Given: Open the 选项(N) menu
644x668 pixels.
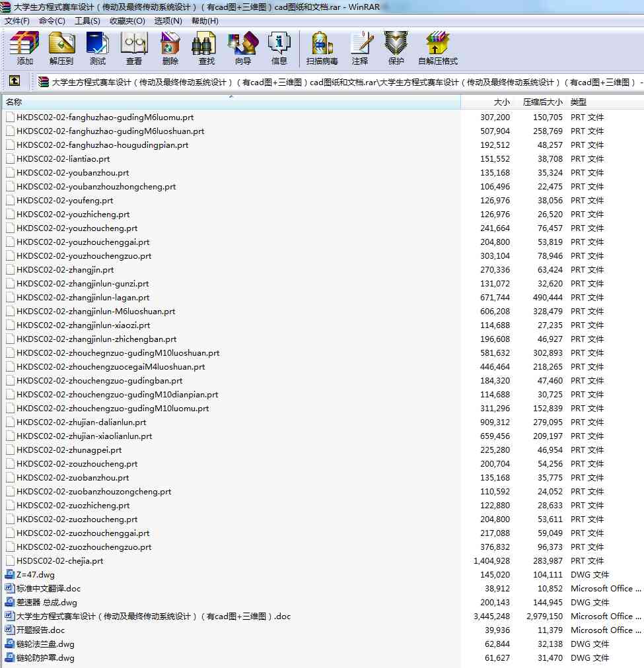Looking at the screenshot, I should 168,21.
